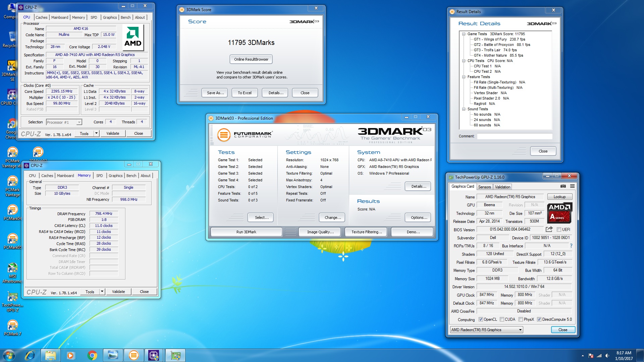Open the GPU-Z hamburger menu icon
The height and width of the screenshot is (362, 644).
572,186
